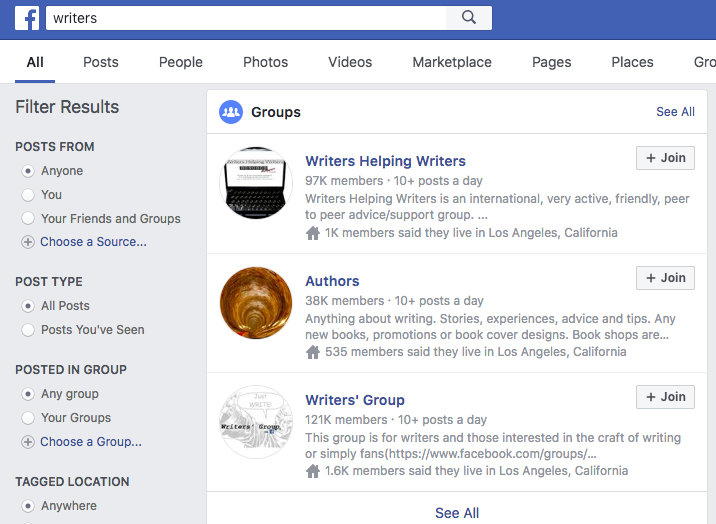The height and width of the screenshot is (524, 716).
Task: Click '1.6K members said they live' text
Action: point(476,471)
